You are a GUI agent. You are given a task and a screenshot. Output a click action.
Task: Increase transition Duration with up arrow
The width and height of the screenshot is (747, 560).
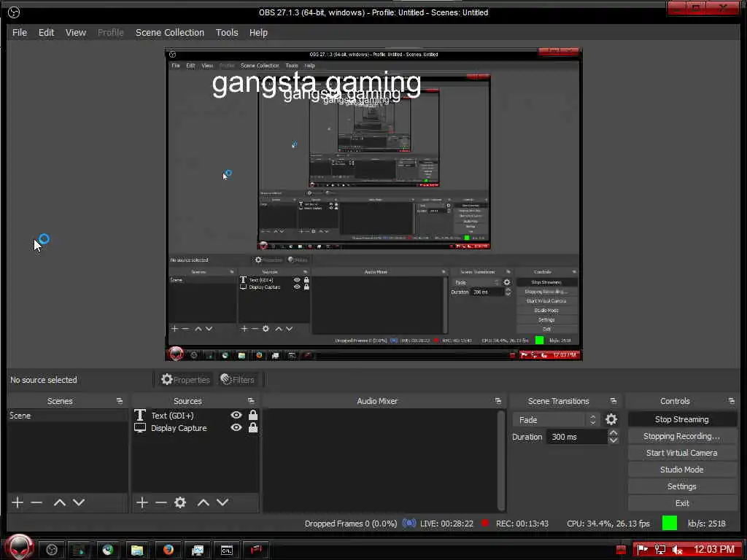point(614,433)
